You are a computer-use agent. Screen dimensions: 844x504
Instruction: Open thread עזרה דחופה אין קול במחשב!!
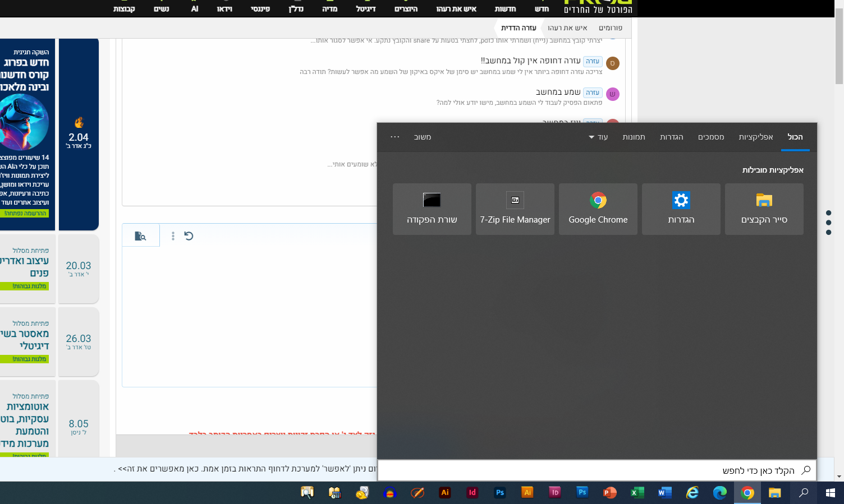pyautogui.click(x=531, y=61)
